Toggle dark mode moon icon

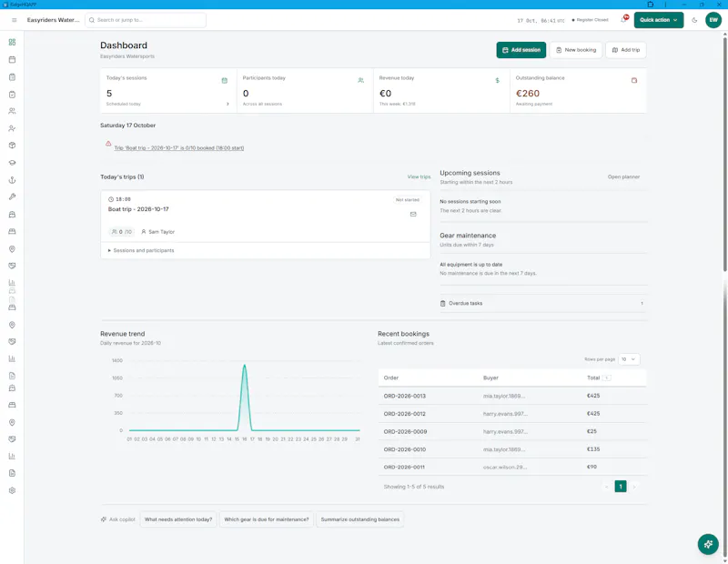694,20
